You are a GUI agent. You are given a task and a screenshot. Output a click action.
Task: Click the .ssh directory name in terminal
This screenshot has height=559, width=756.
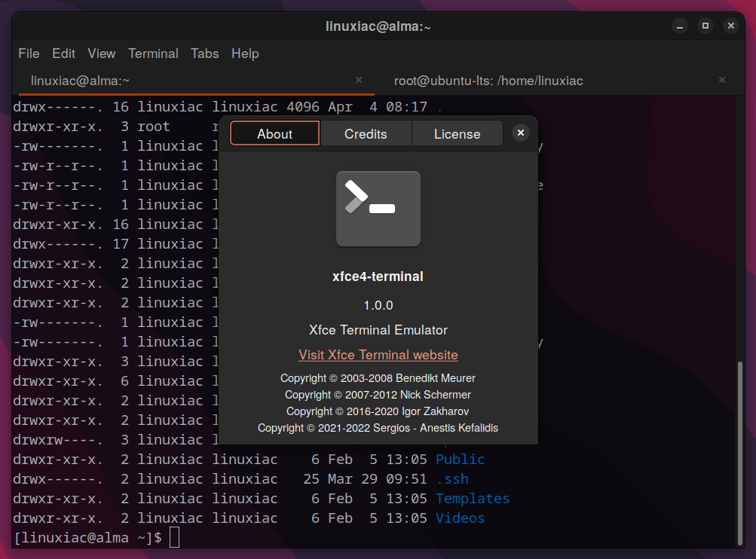pyautogui.click(x=452, y=479)
